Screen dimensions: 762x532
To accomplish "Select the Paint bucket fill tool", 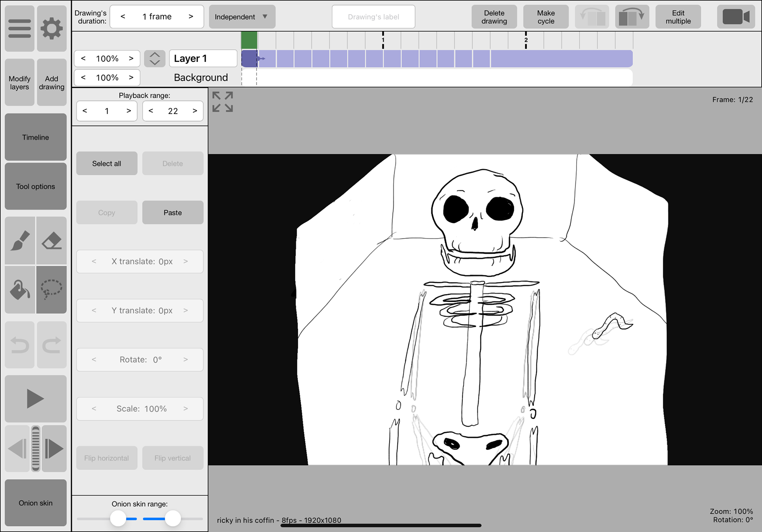I will point(20,290).
